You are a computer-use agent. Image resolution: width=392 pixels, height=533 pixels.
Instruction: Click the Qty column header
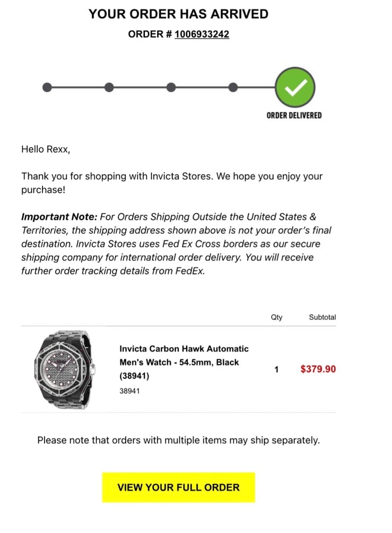pos(277,317)
